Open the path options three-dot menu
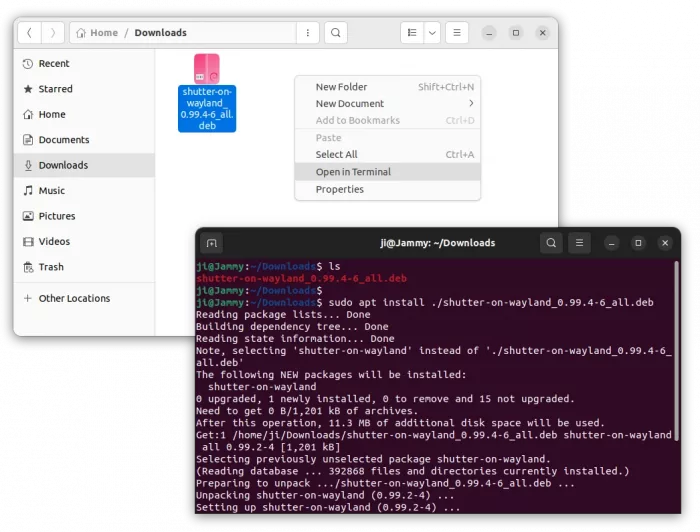The image size is (700, 532). [308, 33]
